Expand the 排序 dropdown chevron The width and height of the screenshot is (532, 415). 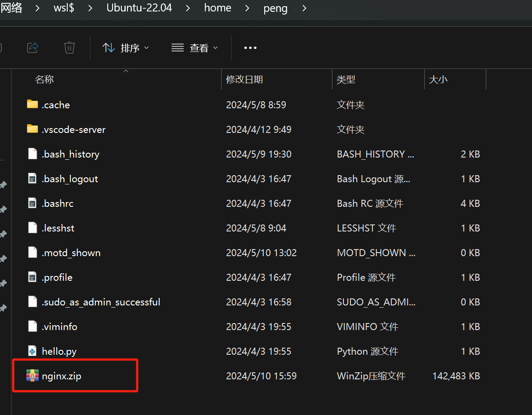click(x=146, y=48)
